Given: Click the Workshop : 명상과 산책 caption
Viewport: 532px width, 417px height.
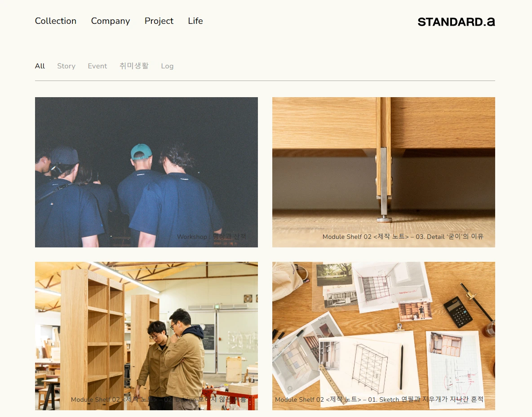Looking at the screenshot, I should click(x=211, y=237).
